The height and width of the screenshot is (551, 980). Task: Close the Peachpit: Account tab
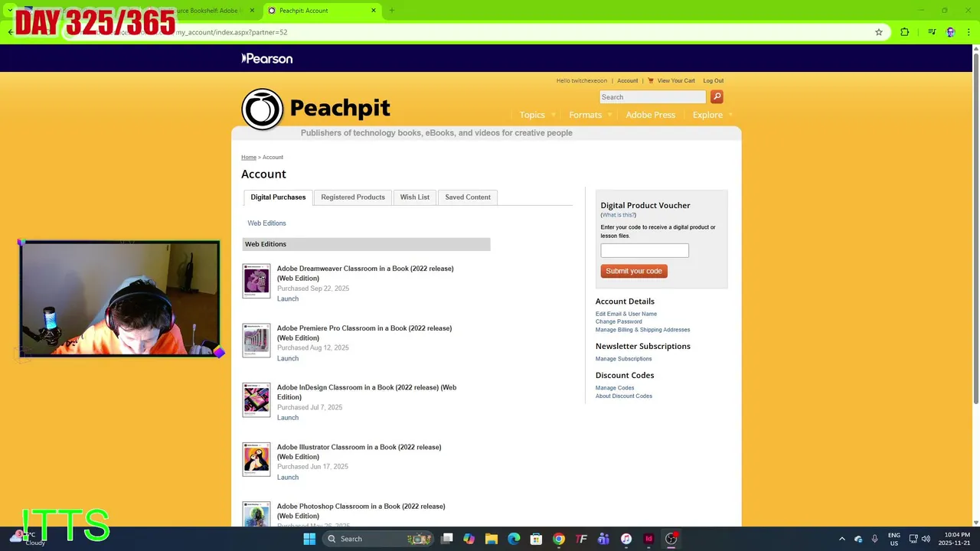pyautogui.click(x=374, y=11)
